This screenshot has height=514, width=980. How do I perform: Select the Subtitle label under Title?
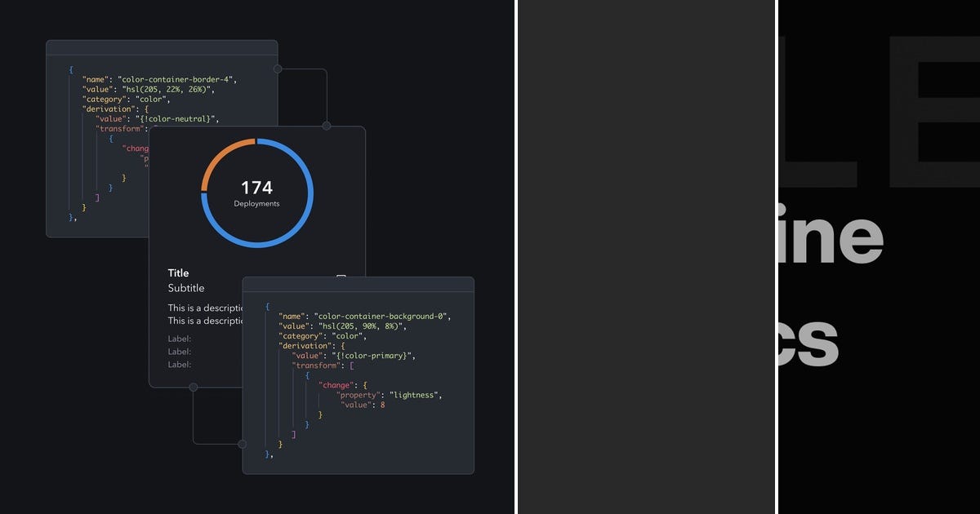[185, 287]
